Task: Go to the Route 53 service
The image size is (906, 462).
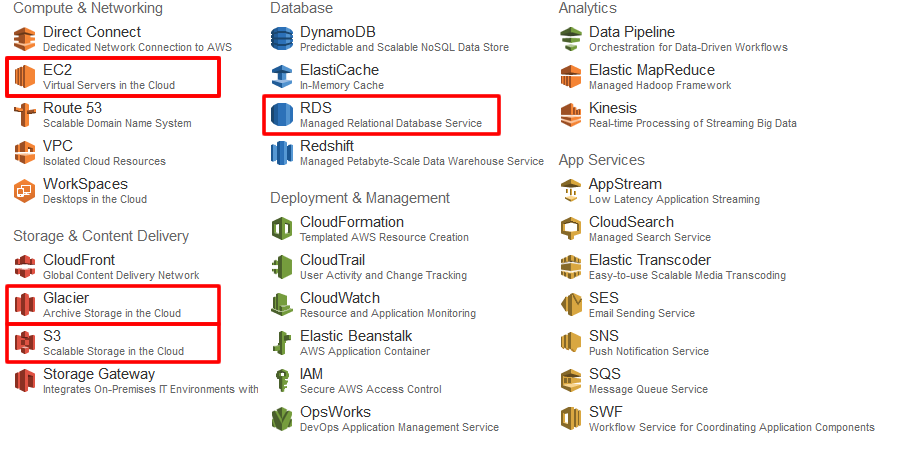Action: point(73,108)
